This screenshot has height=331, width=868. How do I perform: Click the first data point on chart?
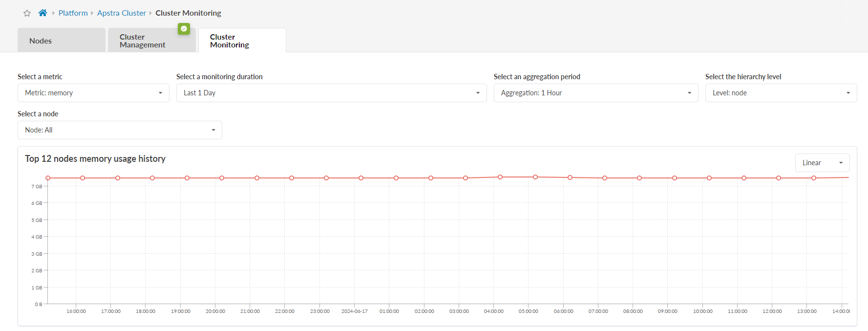click(48, 178)
